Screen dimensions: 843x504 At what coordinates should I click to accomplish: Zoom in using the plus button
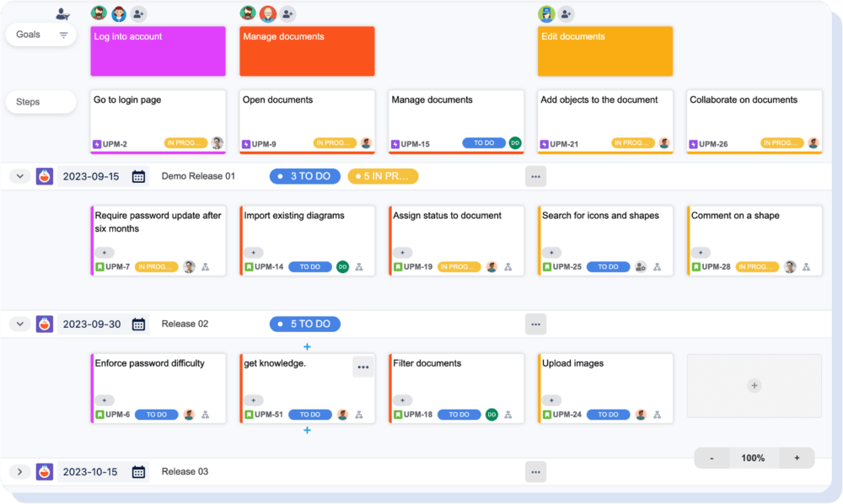[x=796, y=458]
